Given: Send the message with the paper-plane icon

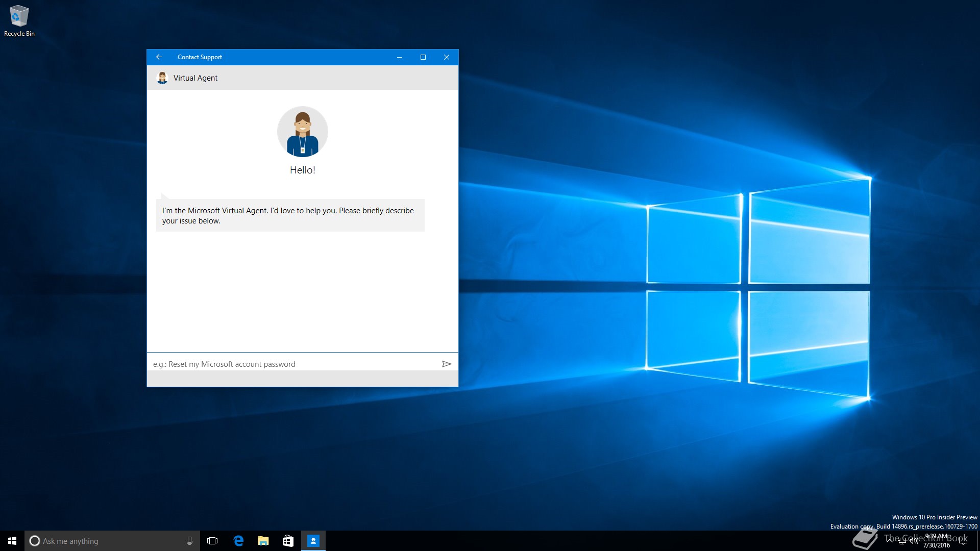Looking at the screenshot, I should click(447, 364).
